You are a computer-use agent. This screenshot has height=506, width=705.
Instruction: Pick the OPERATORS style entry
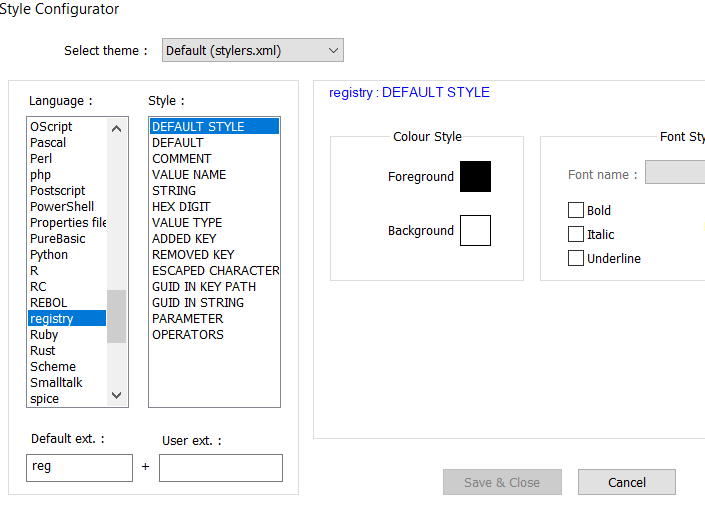click(187, 334)
